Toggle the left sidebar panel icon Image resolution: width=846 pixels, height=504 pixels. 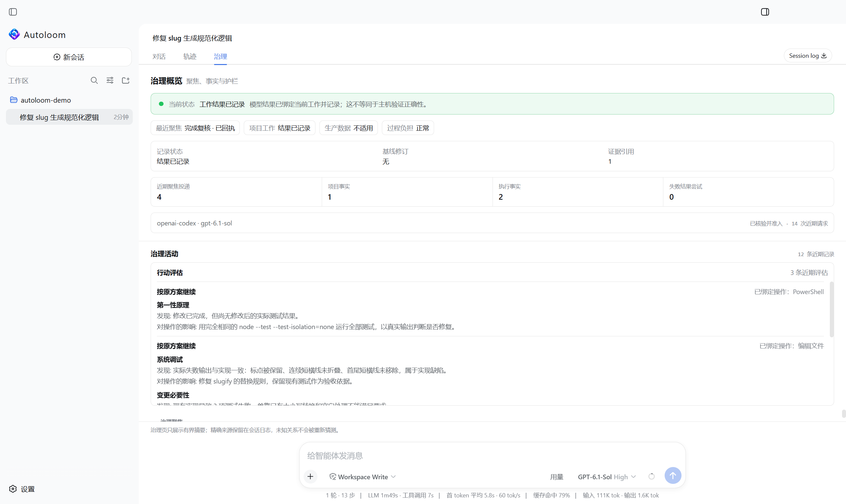13,12
